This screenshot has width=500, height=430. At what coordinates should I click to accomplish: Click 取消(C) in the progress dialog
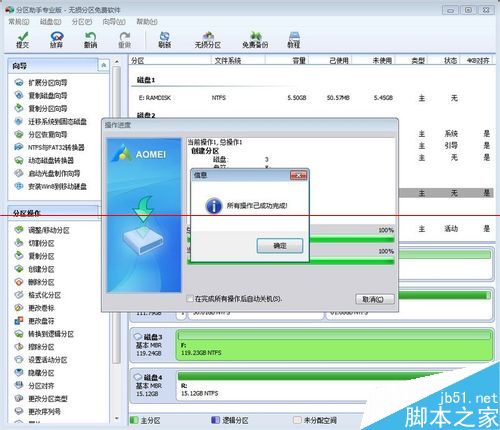(375, 299)
